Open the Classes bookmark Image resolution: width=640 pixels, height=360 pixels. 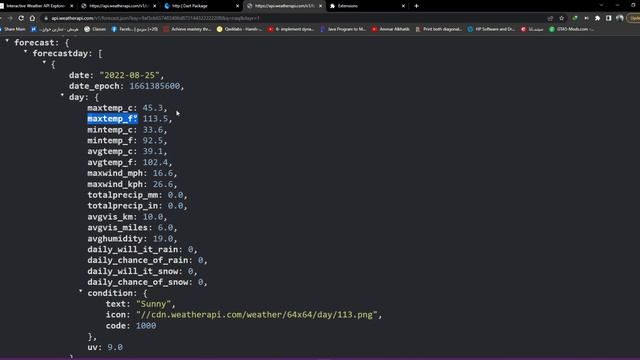point(95,29)
